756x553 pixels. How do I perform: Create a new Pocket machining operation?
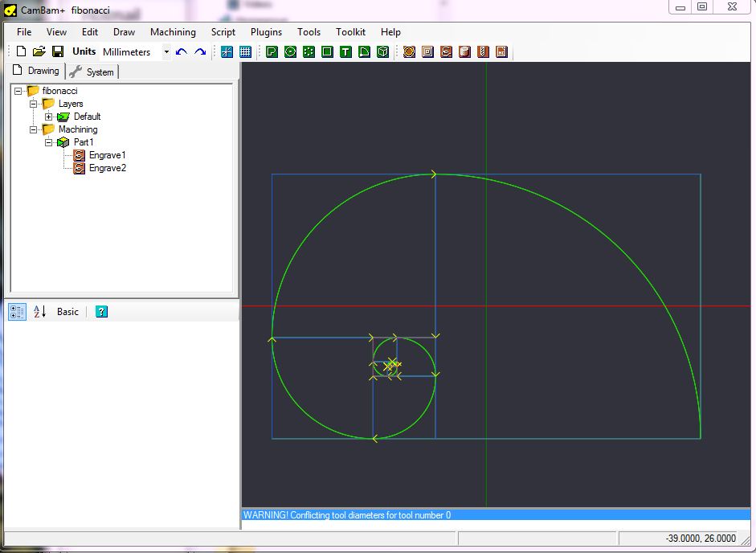click(x=427, y=51)
